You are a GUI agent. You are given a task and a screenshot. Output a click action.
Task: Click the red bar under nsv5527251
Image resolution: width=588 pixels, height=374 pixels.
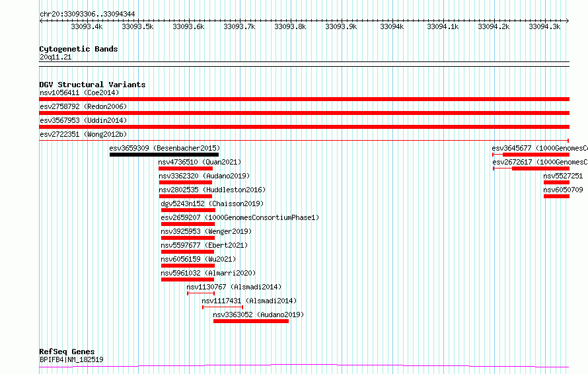click(x=556, y=182)
